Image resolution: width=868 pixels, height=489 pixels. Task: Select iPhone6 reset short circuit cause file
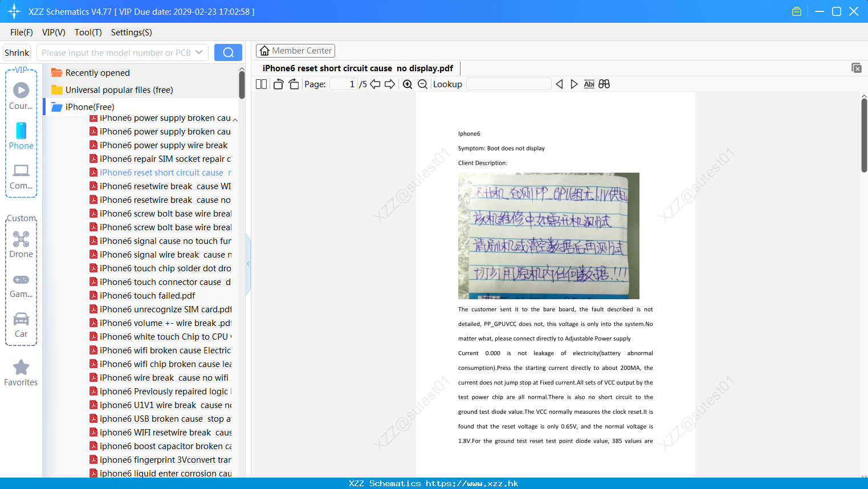160,173
